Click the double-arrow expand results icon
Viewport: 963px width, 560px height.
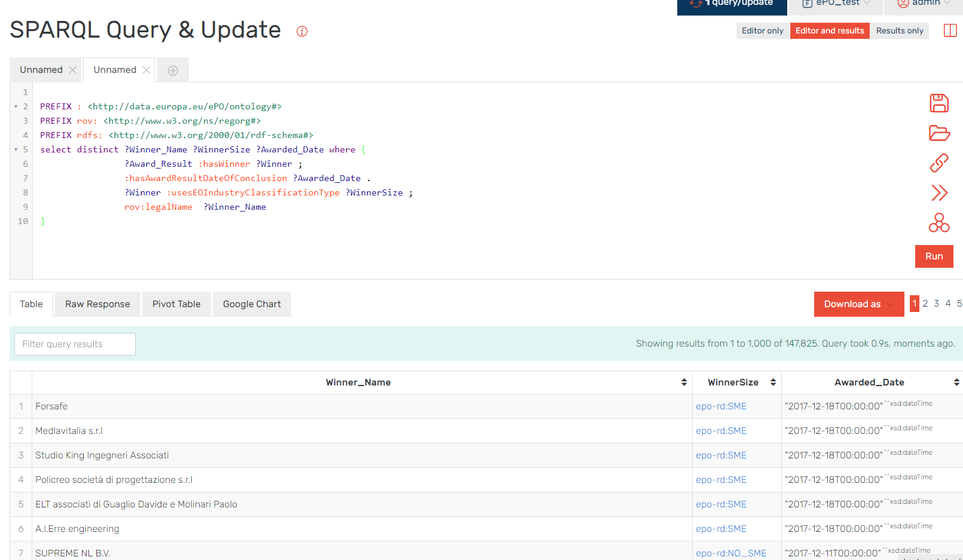pos(939,192)
